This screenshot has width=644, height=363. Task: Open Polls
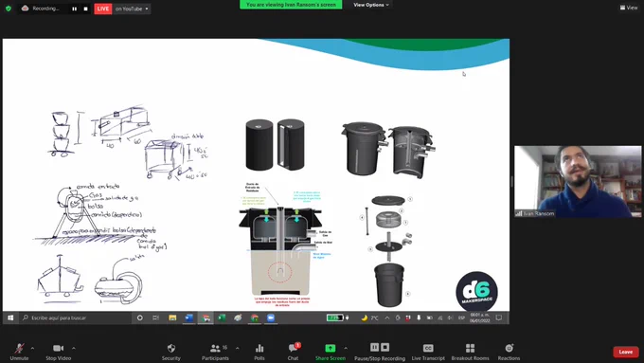pyautogui.click(x=259, y=352)
